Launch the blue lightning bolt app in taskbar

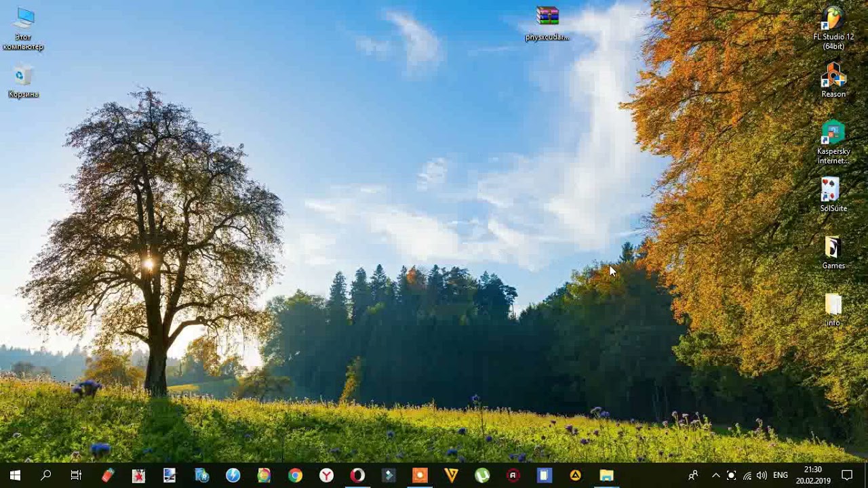tap(233, 476)
